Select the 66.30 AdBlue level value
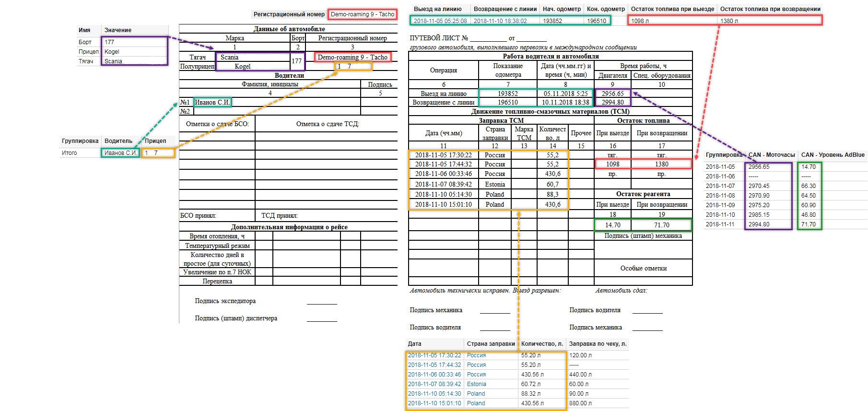 click(x=809, y=186)
